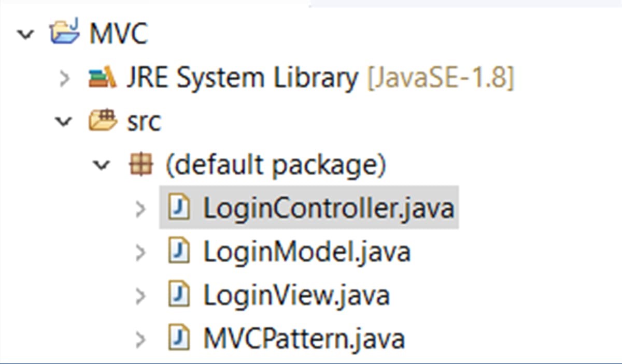The height and width of the screenshot is (364, 623).
Task: Click the default package grid icon
Action: point(140,165)
